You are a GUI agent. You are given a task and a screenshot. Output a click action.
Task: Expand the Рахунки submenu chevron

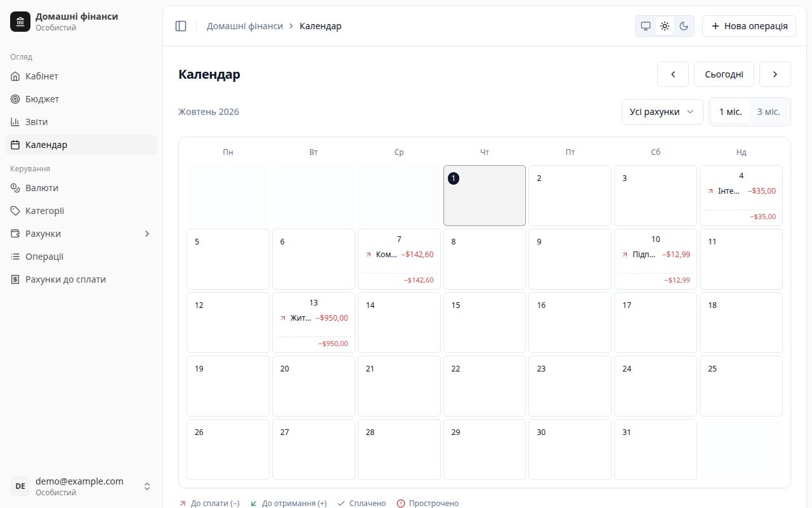(147, 234)
